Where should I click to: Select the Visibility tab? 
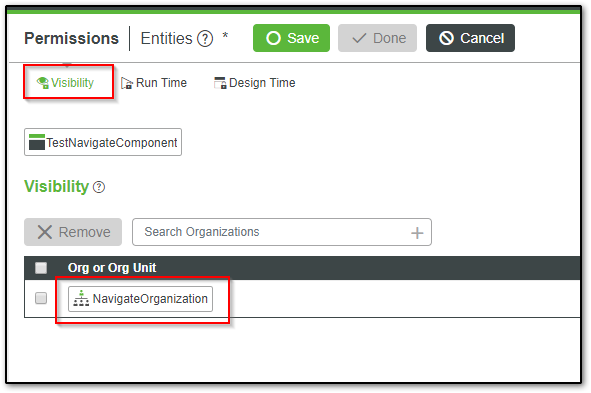(65, 83)
